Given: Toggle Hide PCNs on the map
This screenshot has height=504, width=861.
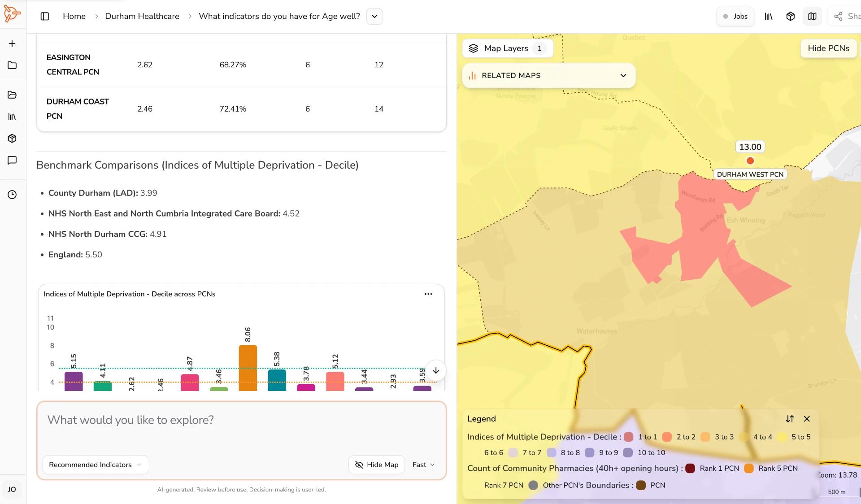Looking at the screenshot, I should pyautogui.click(x=828, y=48).
